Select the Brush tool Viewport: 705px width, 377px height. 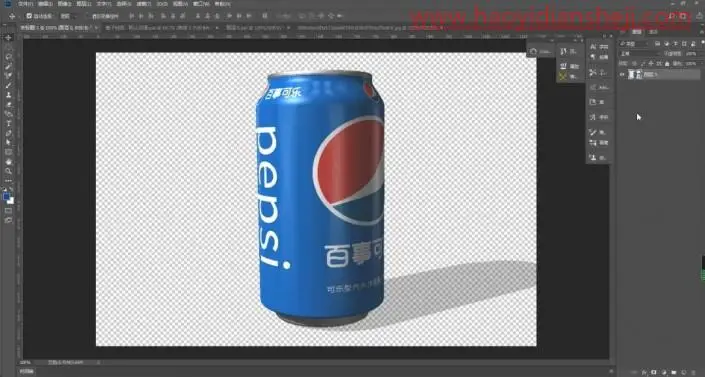point(8,85)
